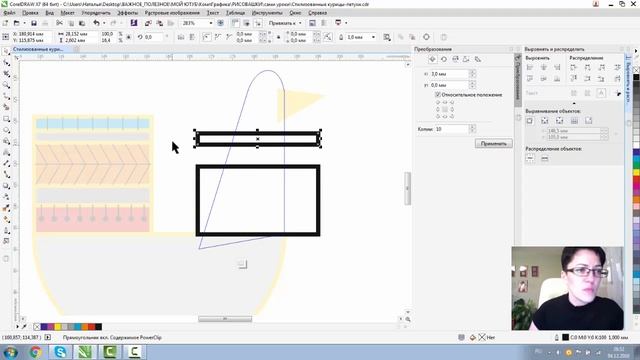Click the Save icon in the standard toolbar

click(34, 23)
